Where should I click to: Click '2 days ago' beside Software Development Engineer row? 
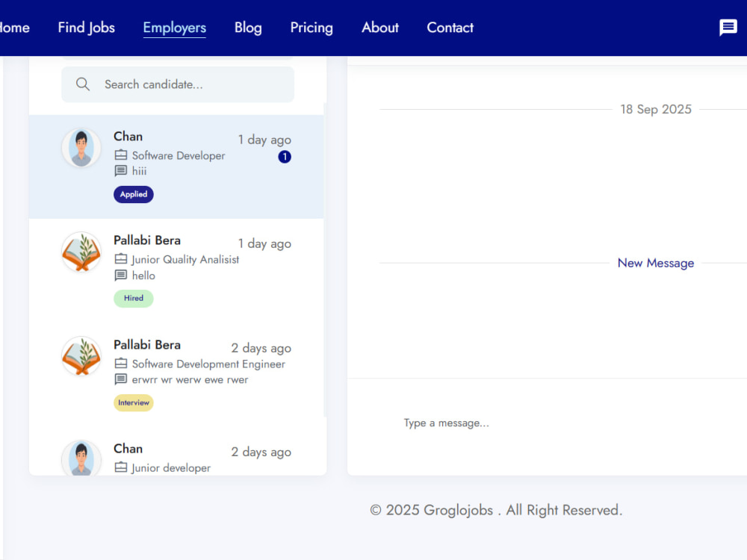click(261, 348)
